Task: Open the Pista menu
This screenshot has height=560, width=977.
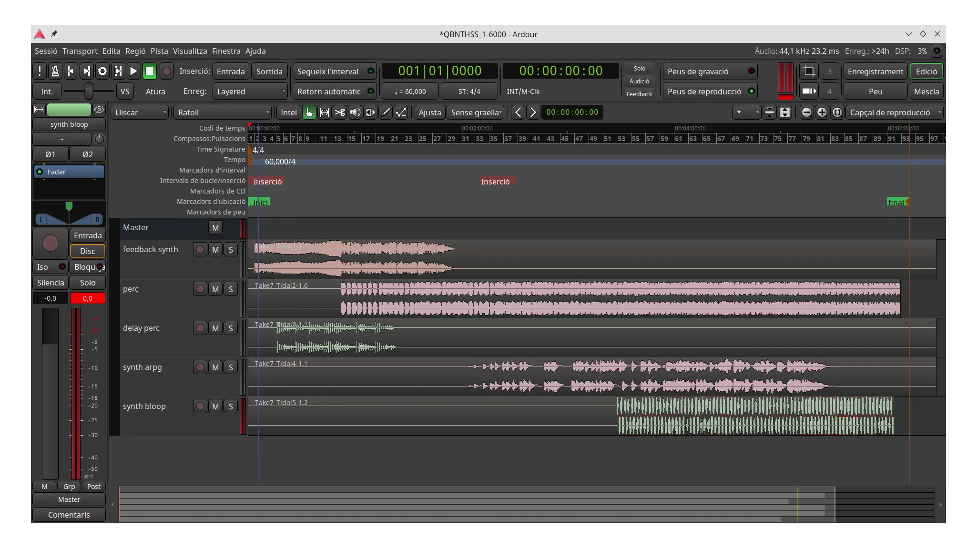Action: pos(159,51)
